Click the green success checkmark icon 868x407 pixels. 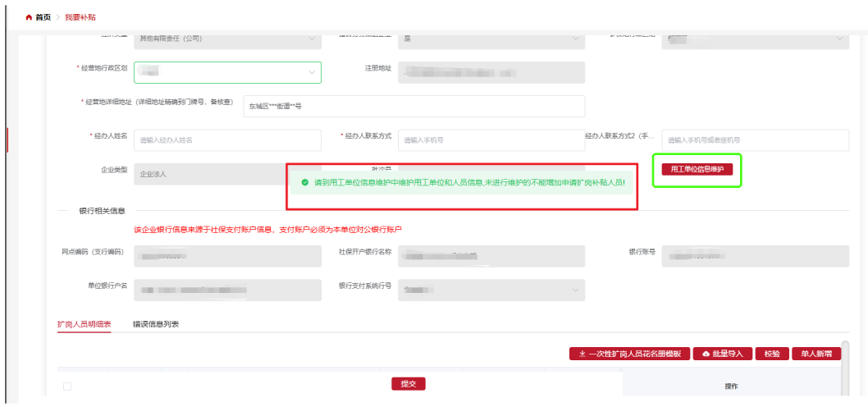pos(304,181)
